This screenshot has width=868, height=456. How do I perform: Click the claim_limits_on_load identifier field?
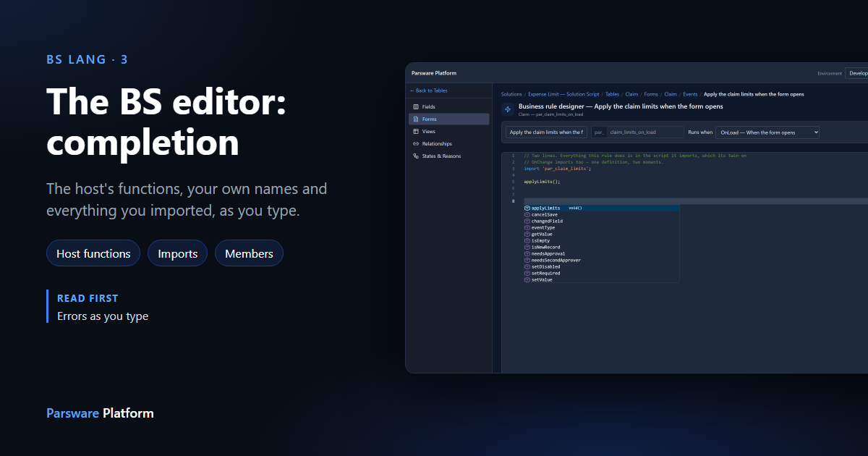(x=645, y=132)
